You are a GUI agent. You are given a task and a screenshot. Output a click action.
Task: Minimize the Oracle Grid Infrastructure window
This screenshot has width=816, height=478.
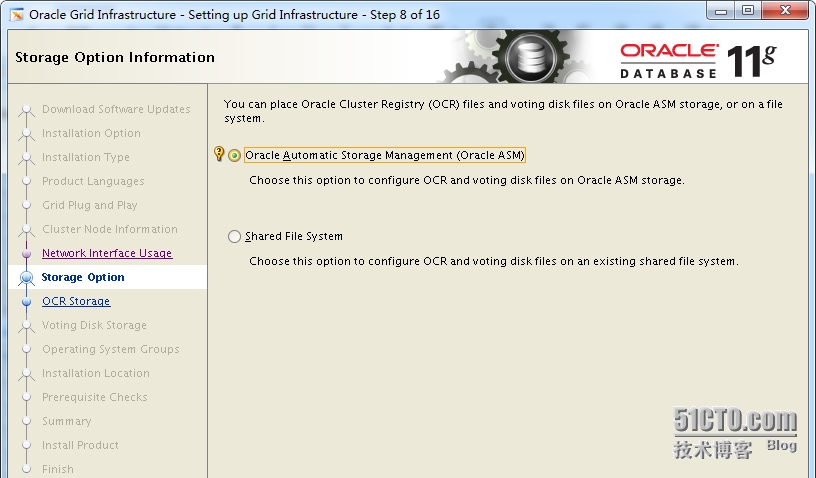721,11
